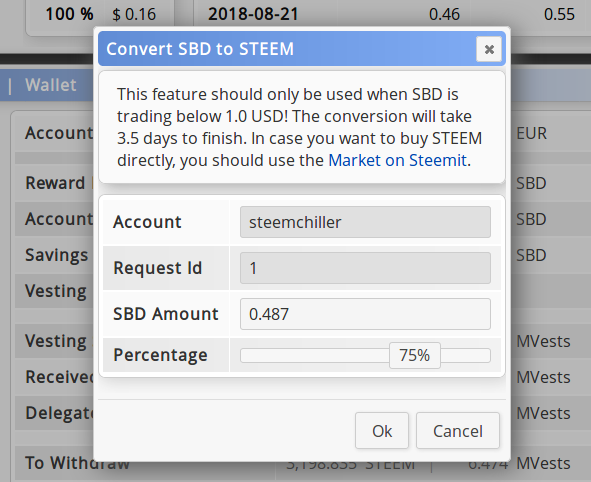Click the Savings row label in wallet
Image resolution: width=591 pixels, height=482 pixels.
pos(57,256)
